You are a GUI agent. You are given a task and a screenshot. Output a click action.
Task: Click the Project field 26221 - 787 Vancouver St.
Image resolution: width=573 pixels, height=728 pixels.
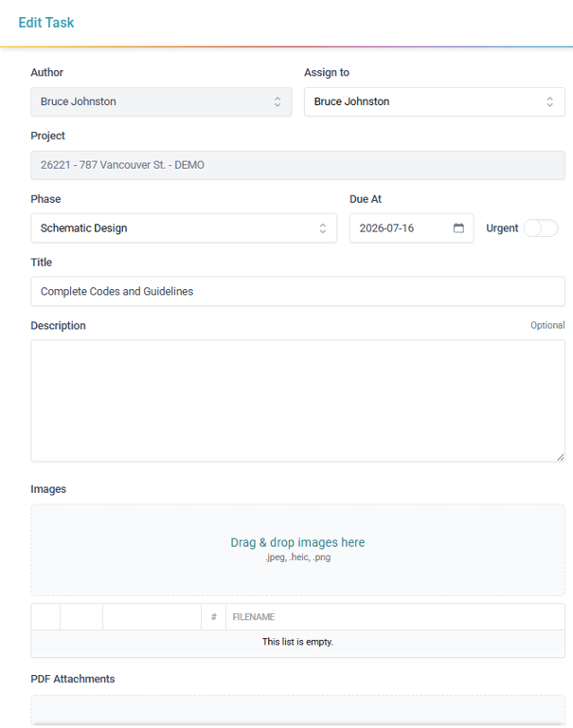pos(298,165)
